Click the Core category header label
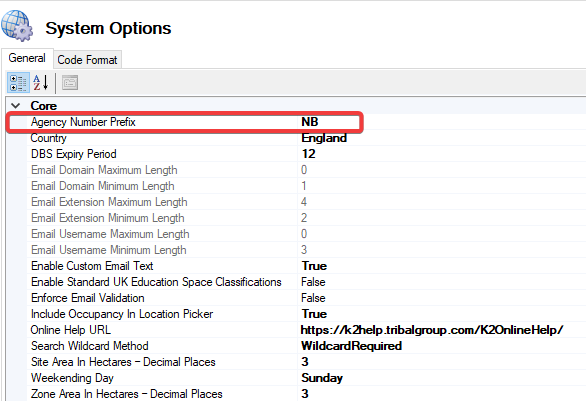Image resolution: width=586 pixels, height=401 pixels. tap(44, 106)
